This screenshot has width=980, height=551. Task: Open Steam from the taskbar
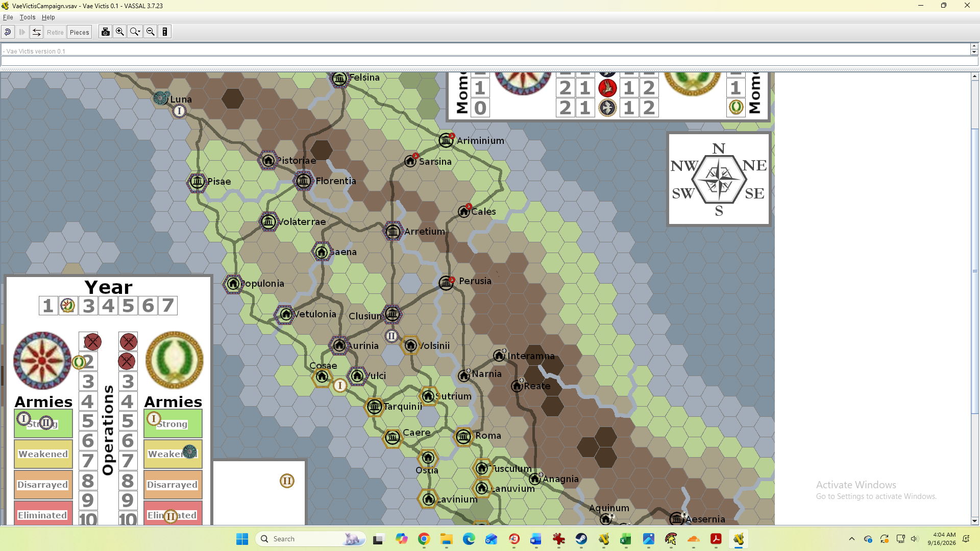click(x=581, y=539)
